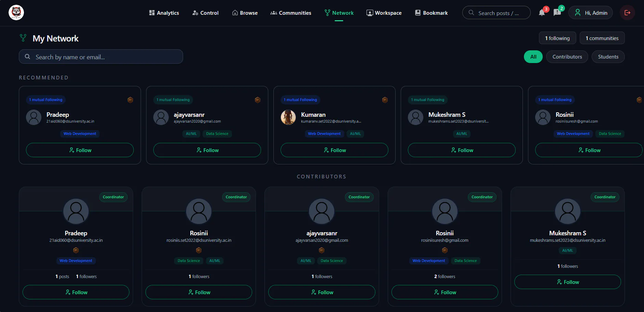Select the Students filter

608,57
